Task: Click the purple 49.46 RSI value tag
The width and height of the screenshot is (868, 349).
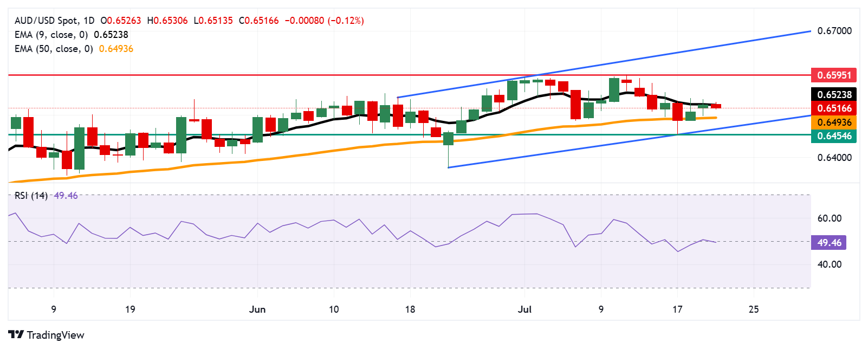Action: (x=828, y=242)
